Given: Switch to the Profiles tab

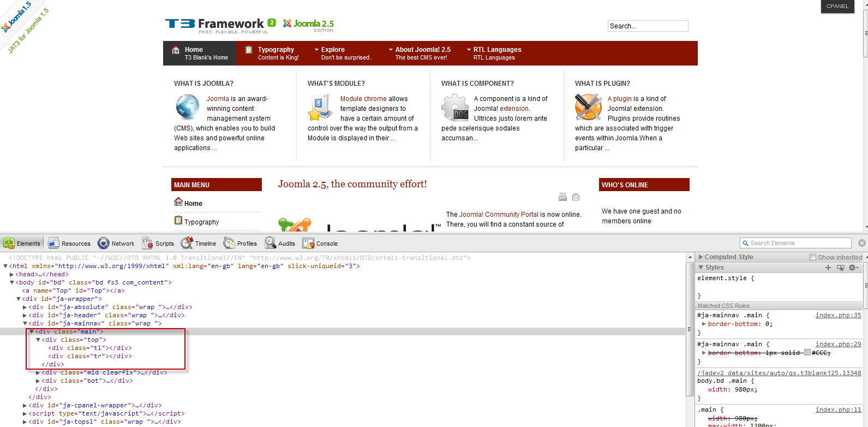Looking at the screenshot, I should [240, 243].
